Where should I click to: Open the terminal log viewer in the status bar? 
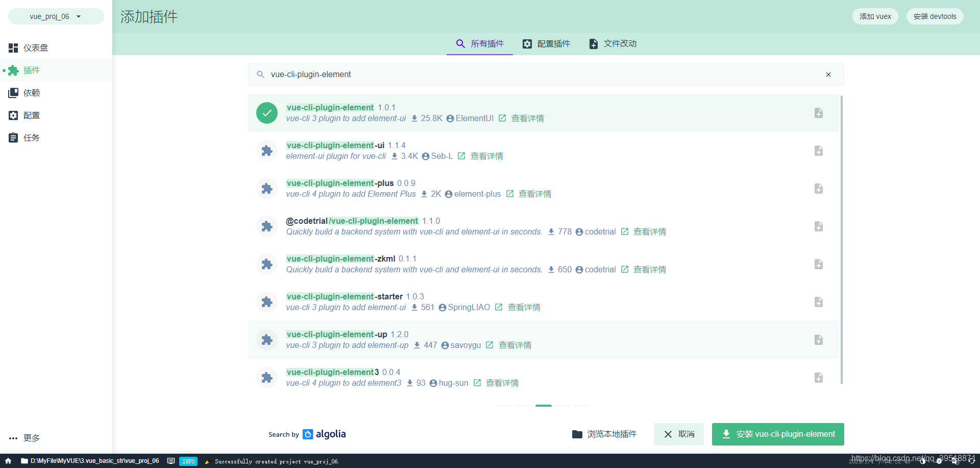tap(171, 461)
